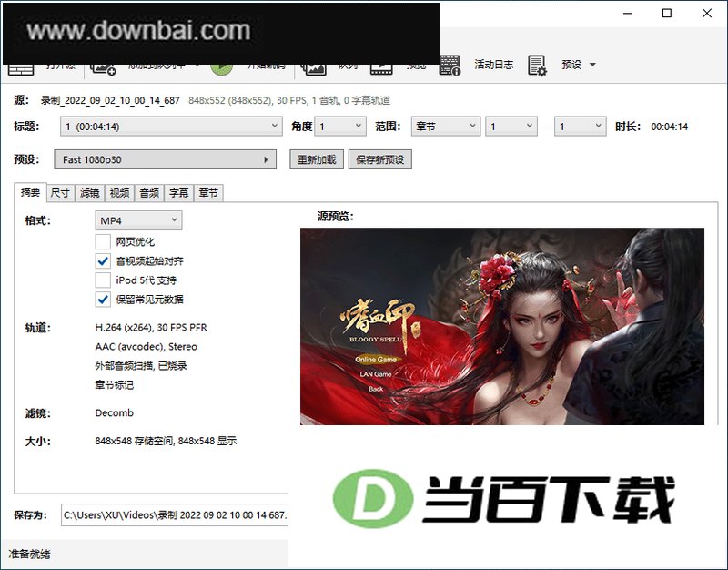Start encoding with the green play icon
The width and height of the screenshot is (728, 570).
click(221, 69)
